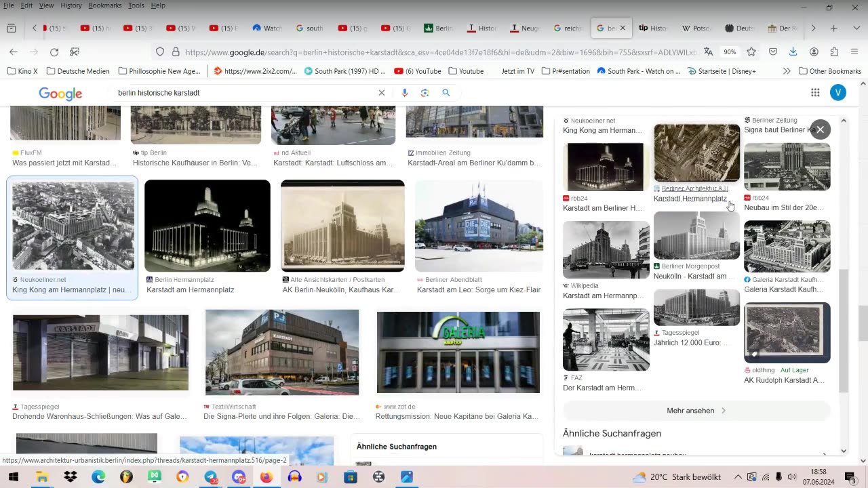The height and width of the screenshot is (488, 868).
Task: Open Firefox downloads panel
Action: [793, 52]
